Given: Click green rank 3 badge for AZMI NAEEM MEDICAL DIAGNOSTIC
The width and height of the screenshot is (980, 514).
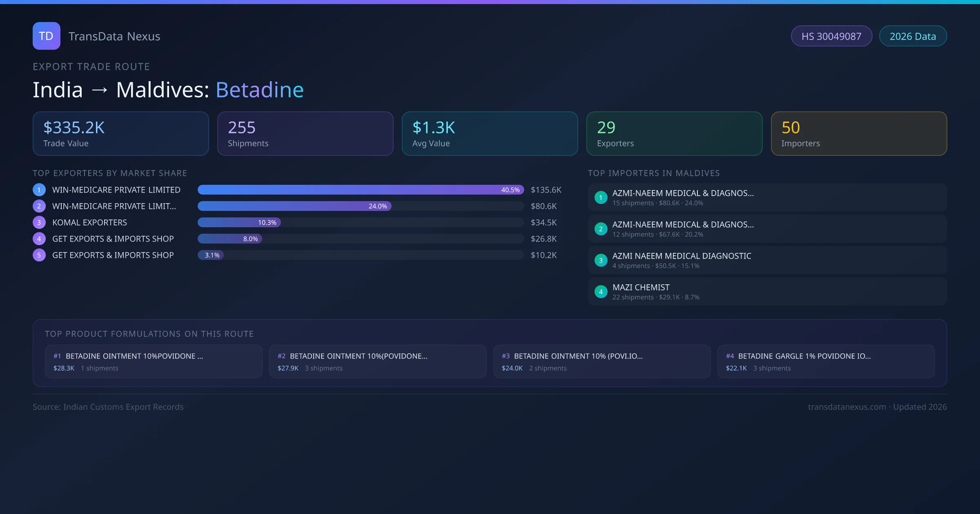Looking at the screenshot, I should click(x=601, y=260).
